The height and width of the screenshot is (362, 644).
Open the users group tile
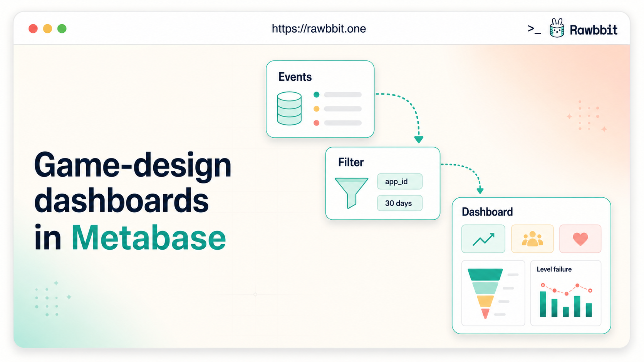[532, 239]
